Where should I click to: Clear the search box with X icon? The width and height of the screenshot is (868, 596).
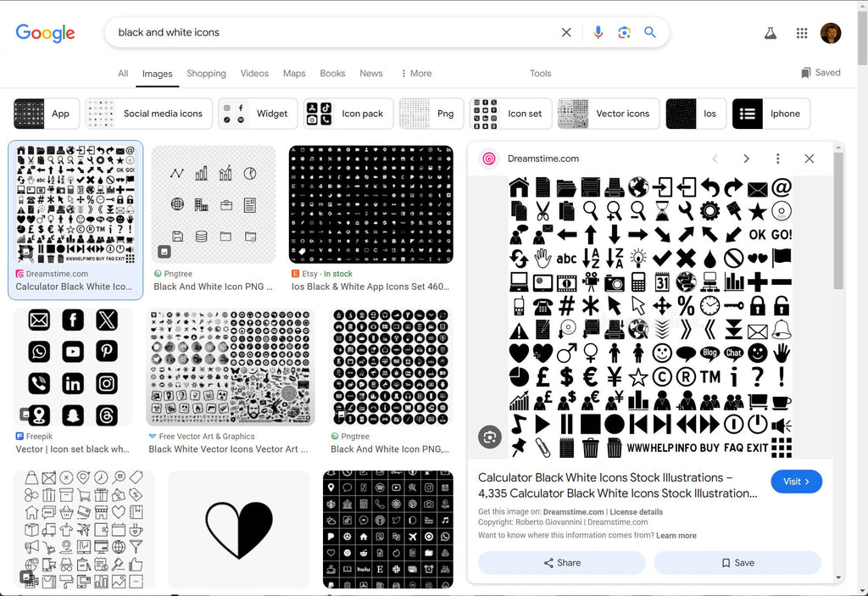[565, 33]
